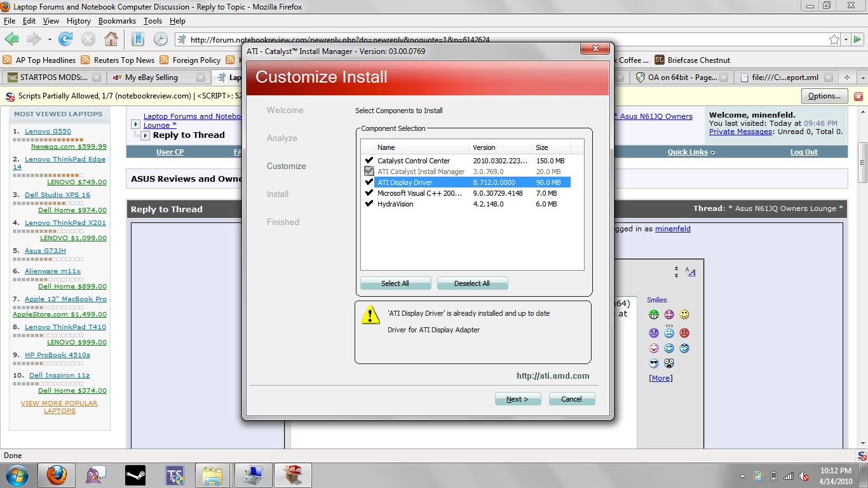Open the Lenovo G550 laptop link
868x488 pixels.
click(48, 132)
